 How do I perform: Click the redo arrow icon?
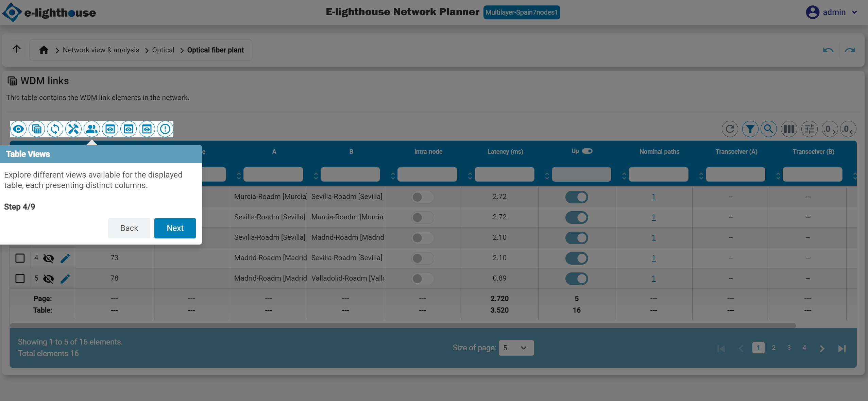pos(850,50)
